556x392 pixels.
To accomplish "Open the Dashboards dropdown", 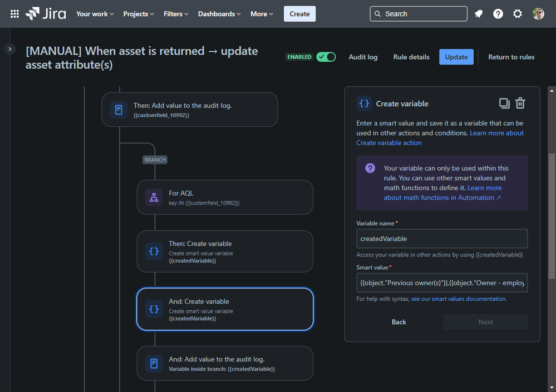I will pyautogui.click(x=219, y=14).
